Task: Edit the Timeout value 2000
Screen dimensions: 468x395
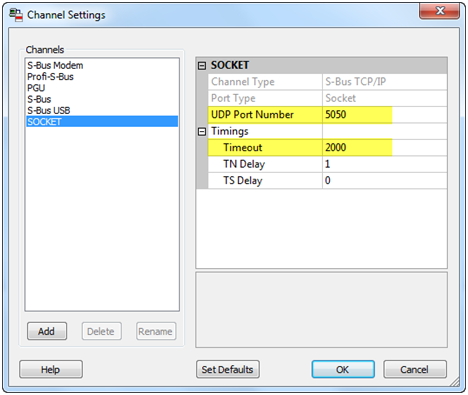Action: [x=384, y=147]
